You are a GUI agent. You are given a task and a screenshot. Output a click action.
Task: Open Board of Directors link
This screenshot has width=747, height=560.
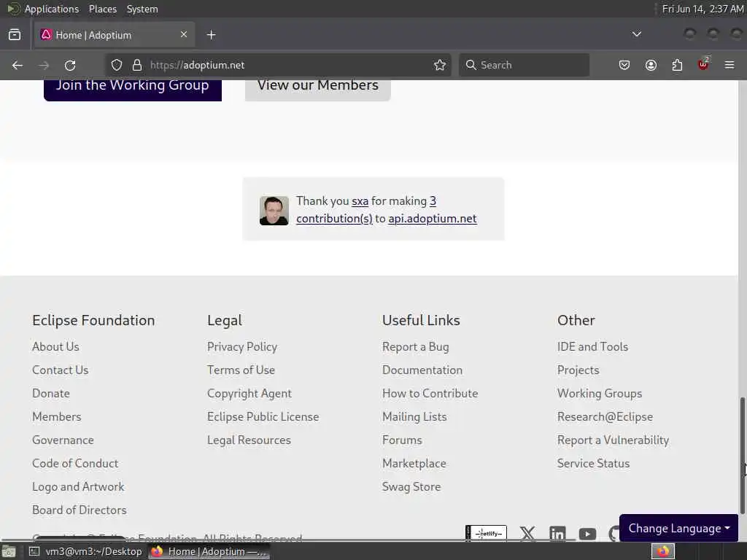tap(80, 510)
